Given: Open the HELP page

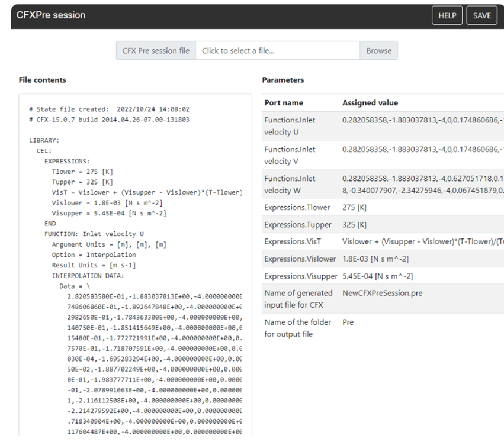Looking at the screenshot, I should click(x=447, y=15).
